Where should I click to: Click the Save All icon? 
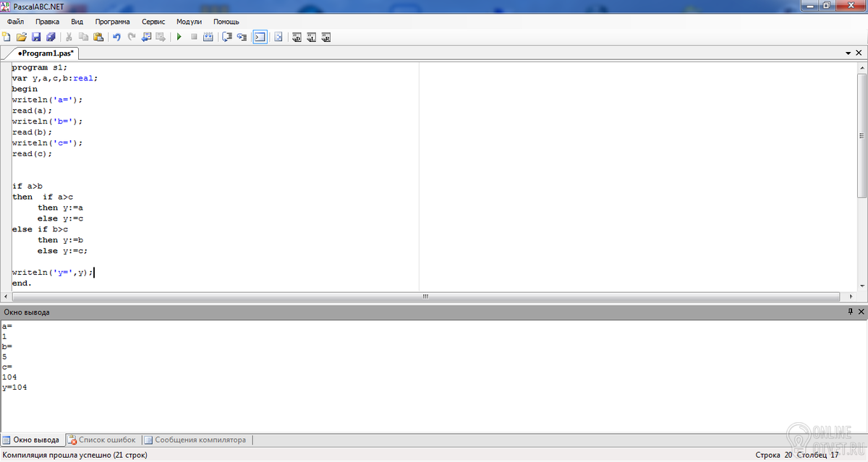(x=51, y=37)
